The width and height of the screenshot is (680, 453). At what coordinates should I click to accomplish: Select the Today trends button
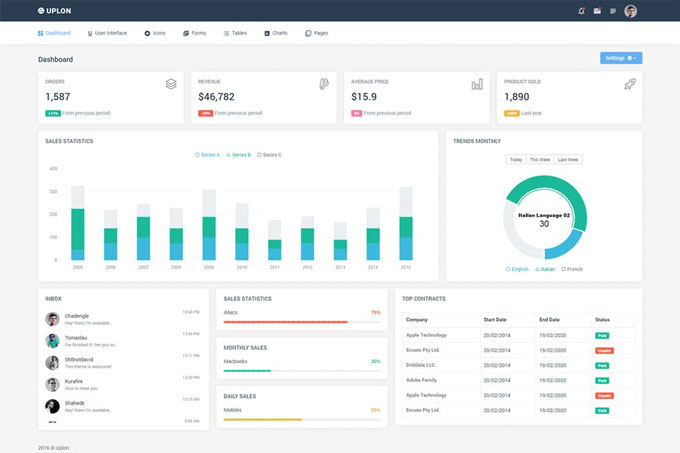pos(516,160)
